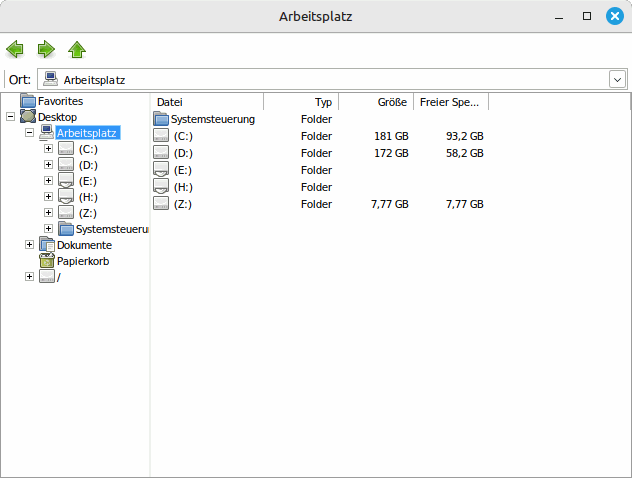Open Systemsteuerung folder in file list

[x=205, y=119]
